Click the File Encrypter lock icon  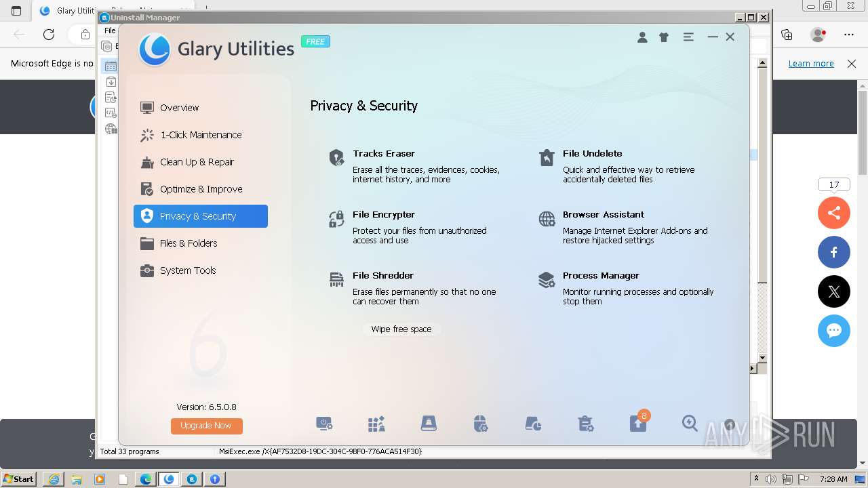[x=336, y=219]
